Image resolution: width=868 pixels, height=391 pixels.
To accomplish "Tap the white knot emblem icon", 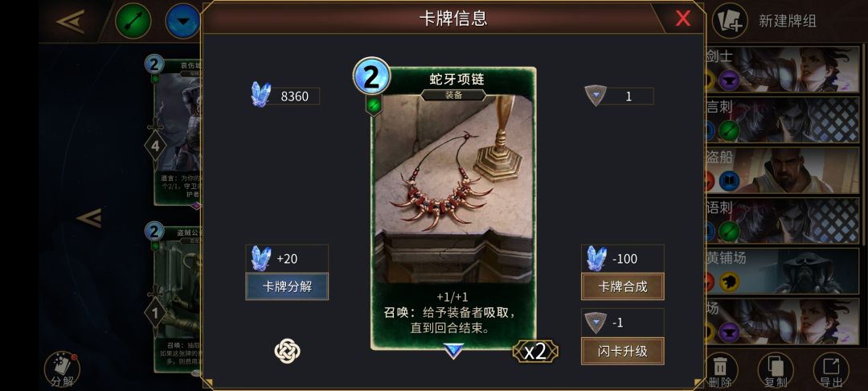I will pyautogui.click(x=287, y=351).
